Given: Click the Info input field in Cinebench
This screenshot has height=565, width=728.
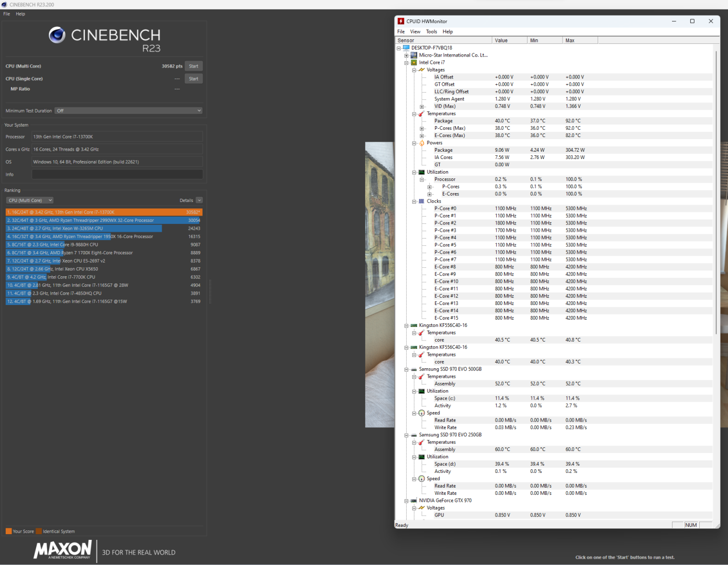Looking at the screenshot, I should (118, 175).
